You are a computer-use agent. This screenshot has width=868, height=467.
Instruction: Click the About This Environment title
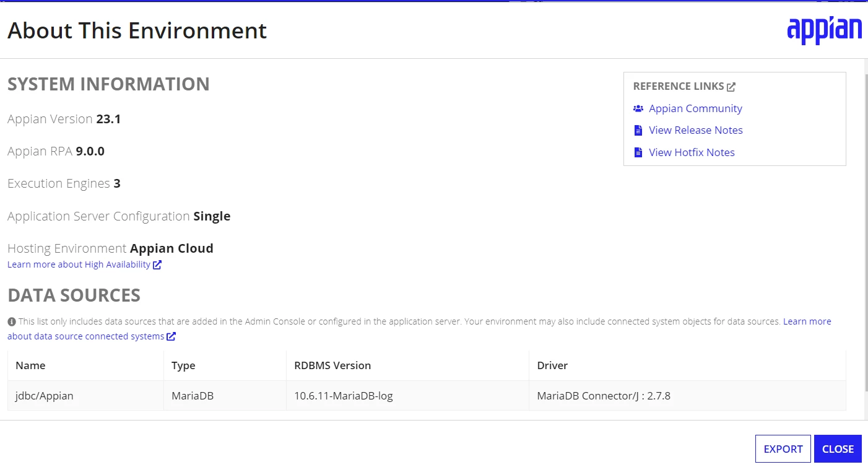(x=137, y=30)
